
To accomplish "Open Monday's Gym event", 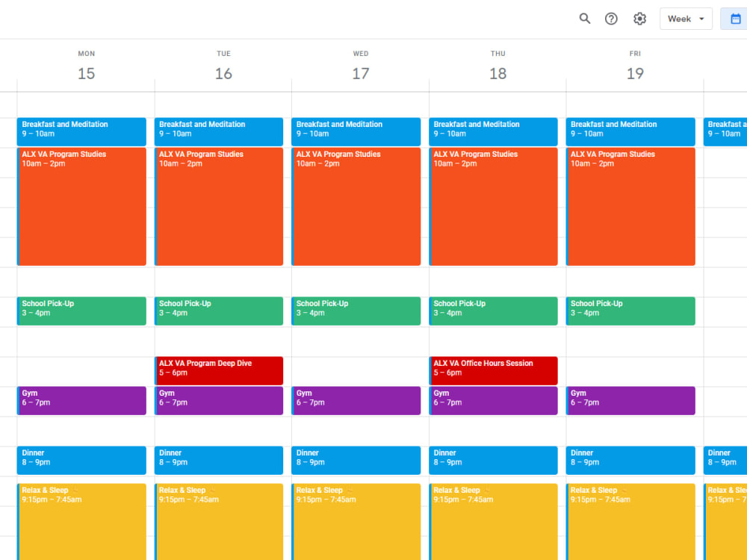I will [x=81, y=400].
